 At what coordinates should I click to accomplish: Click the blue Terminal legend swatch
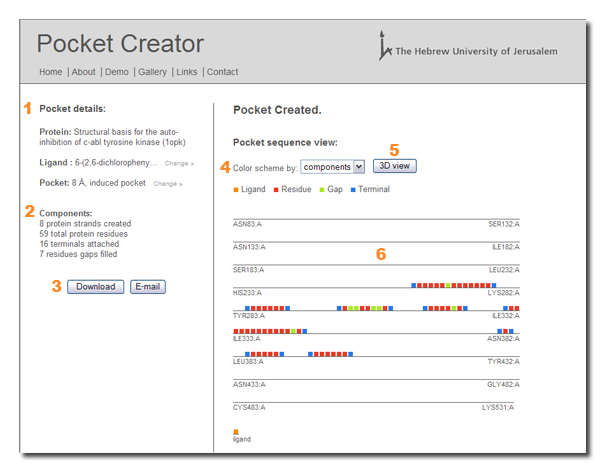pyautogui.click(x=353, y=190)
